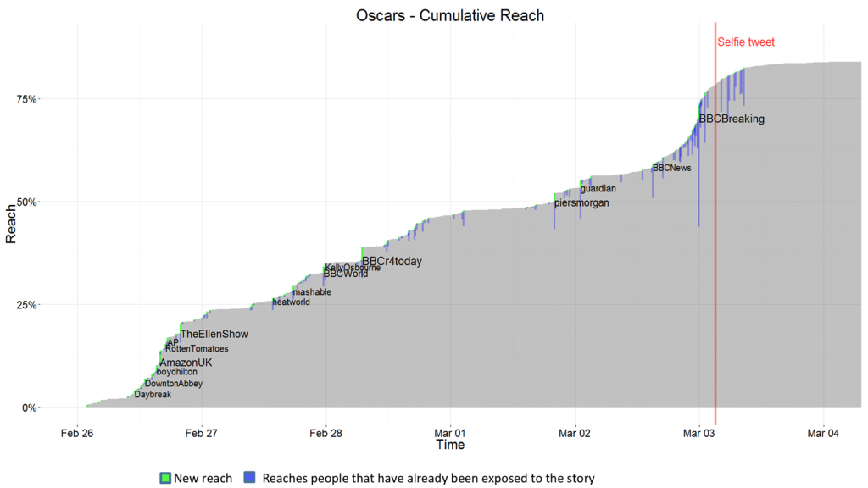Viewport: 868px width, 488px height.
Task: Click the Daybreak data label
Action: click(153, 395)
